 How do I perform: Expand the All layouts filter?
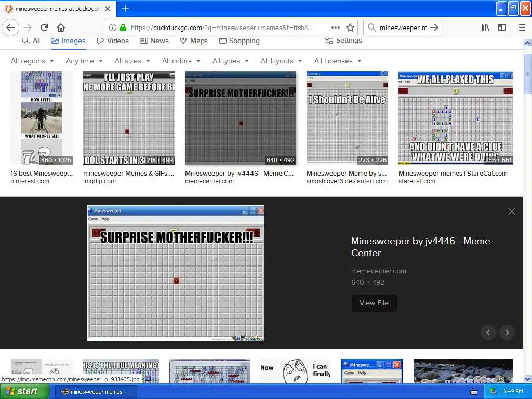click(x=281, y=61)
